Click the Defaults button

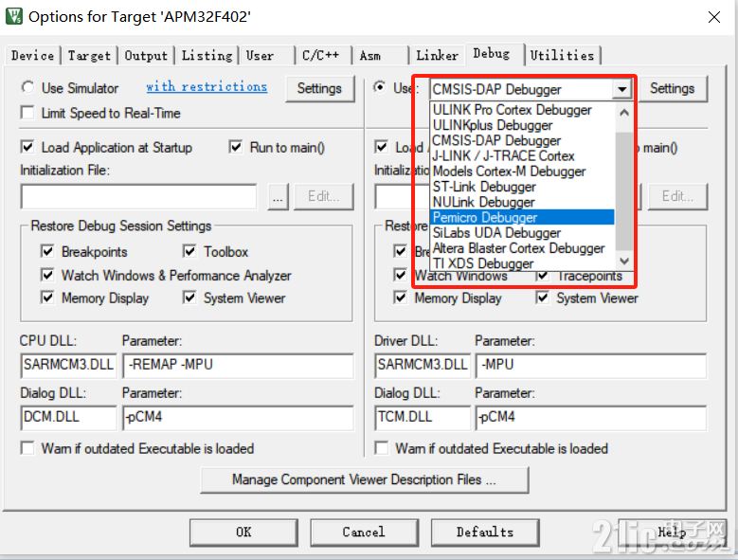485,533
